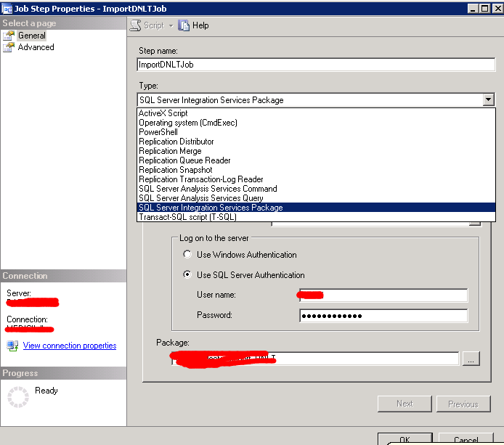504x445 pixels.
Task: Browse for package with ellipsis button
Action: pos(471,358)
